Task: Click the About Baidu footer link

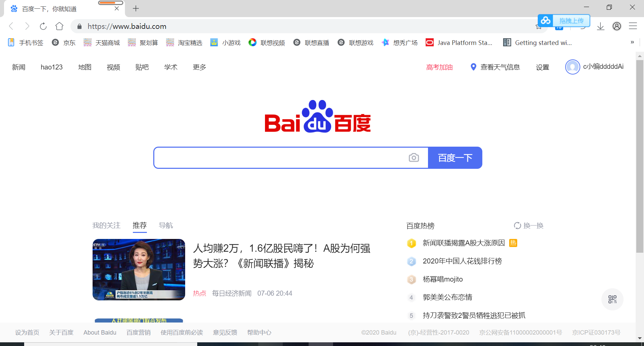Action: (x=100, y=333)
